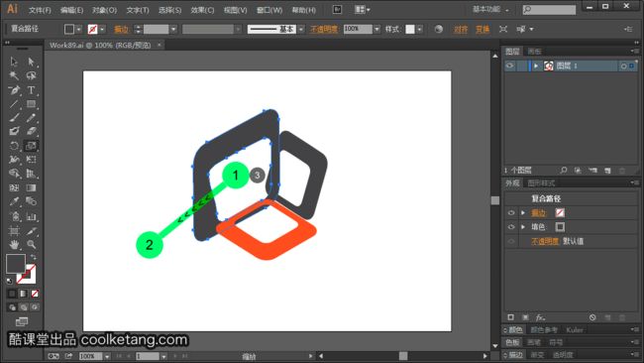This screenshot has width=644, height=363.
Task: Set fill mode to Gradient in toolbox
Action: [24, 294]
